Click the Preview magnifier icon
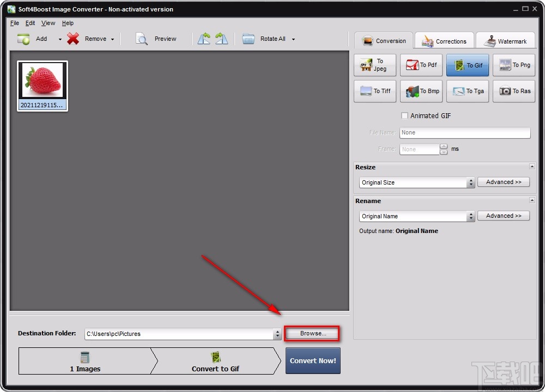The height and width of the screenshot is (392, 545). tap(142, 39)
